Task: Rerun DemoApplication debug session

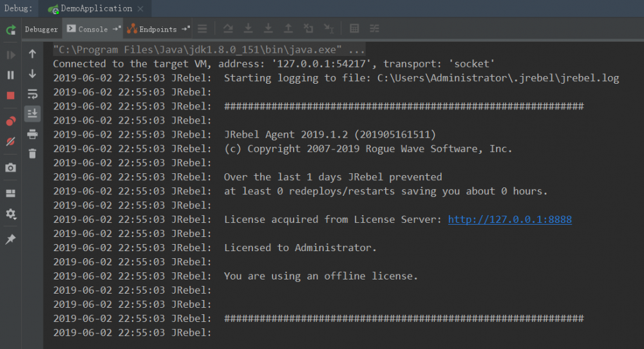Action: click(x=10, y=30)
